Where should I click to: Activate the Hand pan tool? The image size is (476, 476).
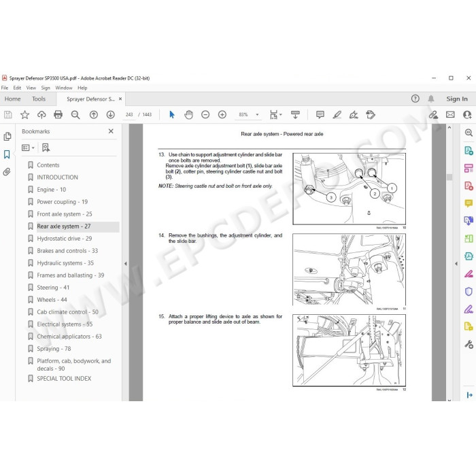coord(188,115)
